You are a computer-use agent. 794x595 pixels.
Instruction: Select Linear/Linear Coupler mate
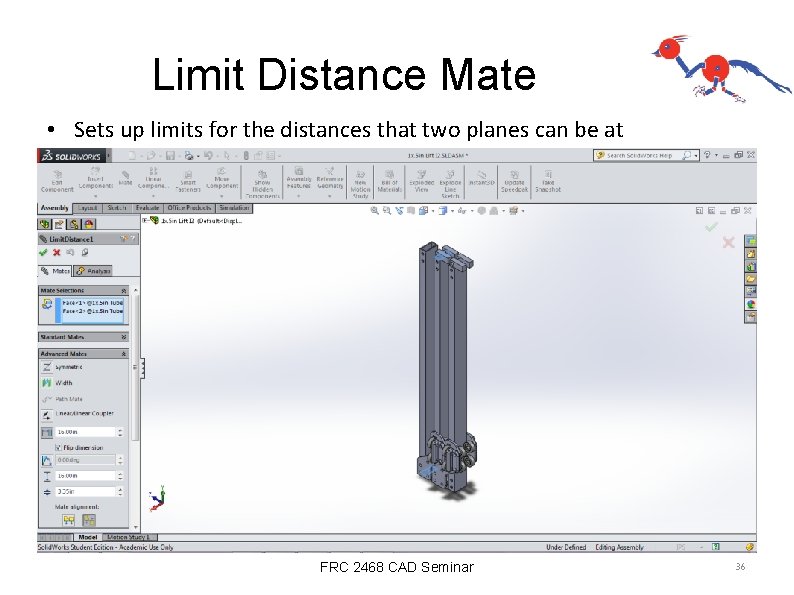(x=77, y=414)
